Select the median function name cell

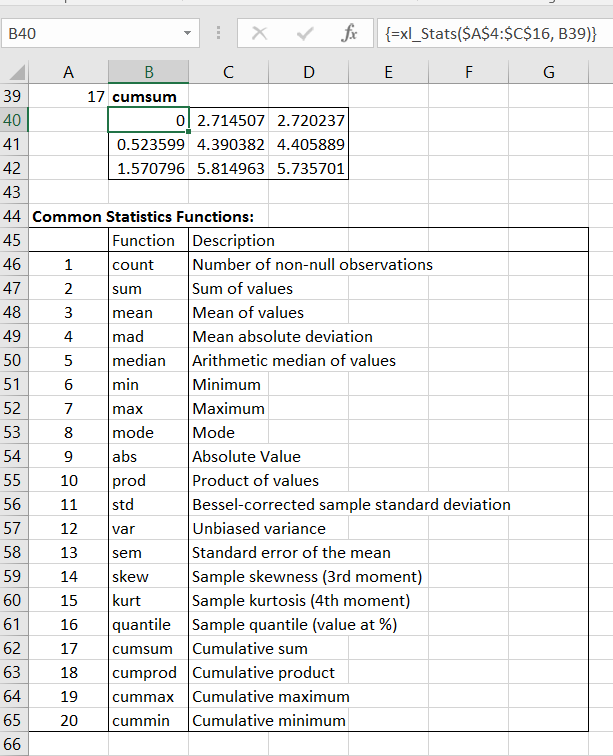(x=148, y=360)
